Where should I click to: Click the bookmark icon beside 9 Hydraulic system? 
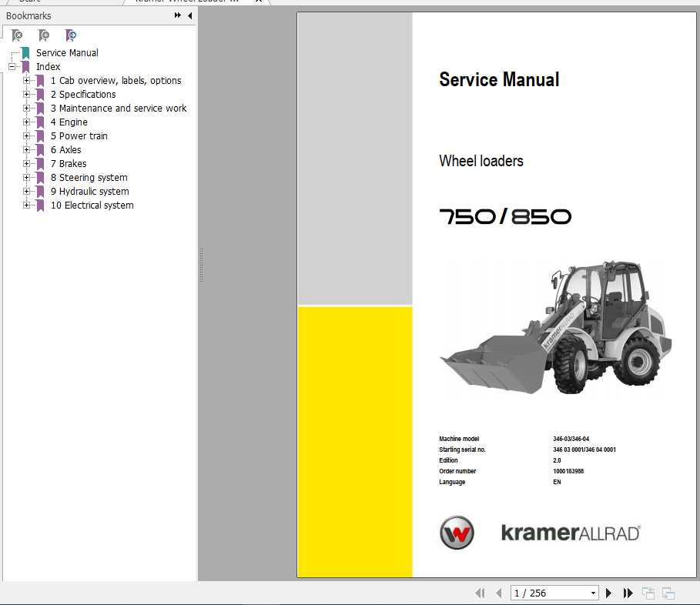coord(40,192)
